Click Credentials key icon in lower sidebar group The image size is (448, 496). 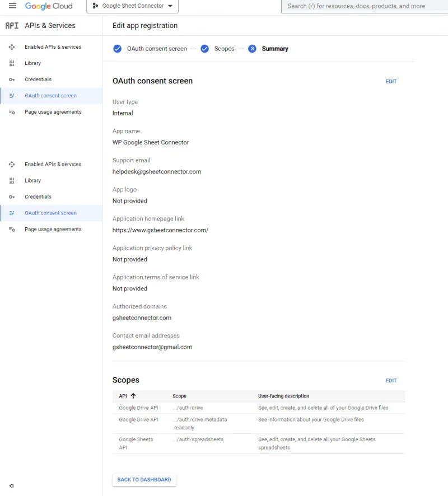click(x=12, y=196)
